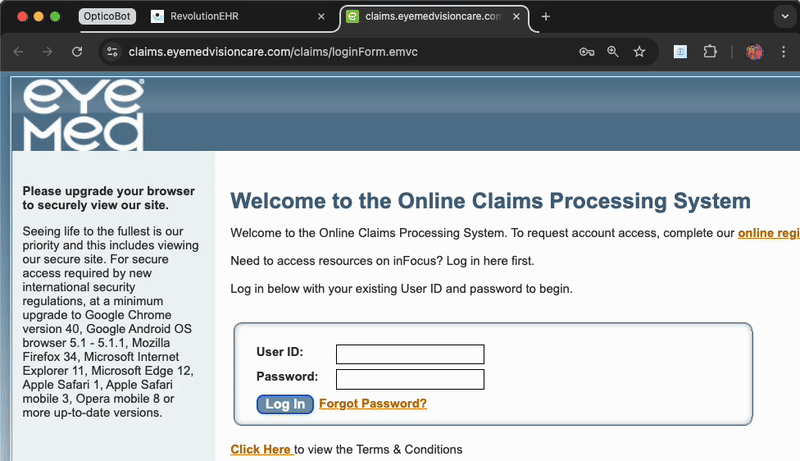Click the Welcome to the Online Claims heading

pos(490,201)
